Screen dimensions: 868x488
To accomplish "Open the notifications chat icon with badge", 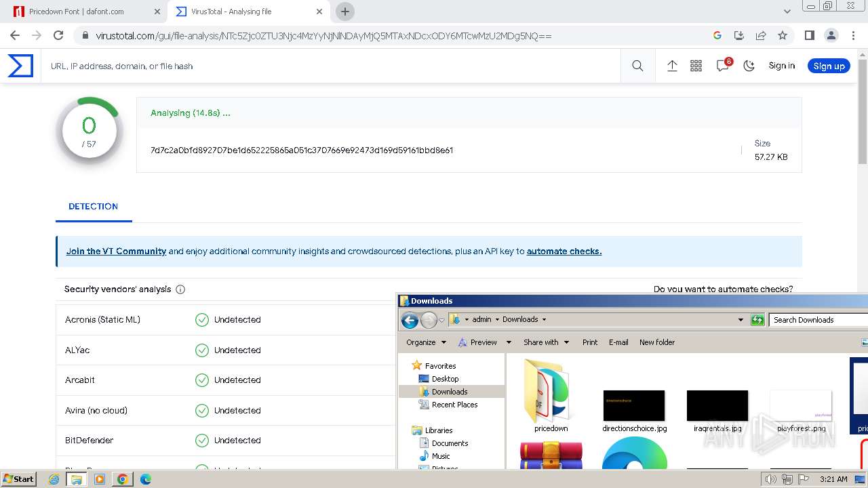I will point(723,65).
